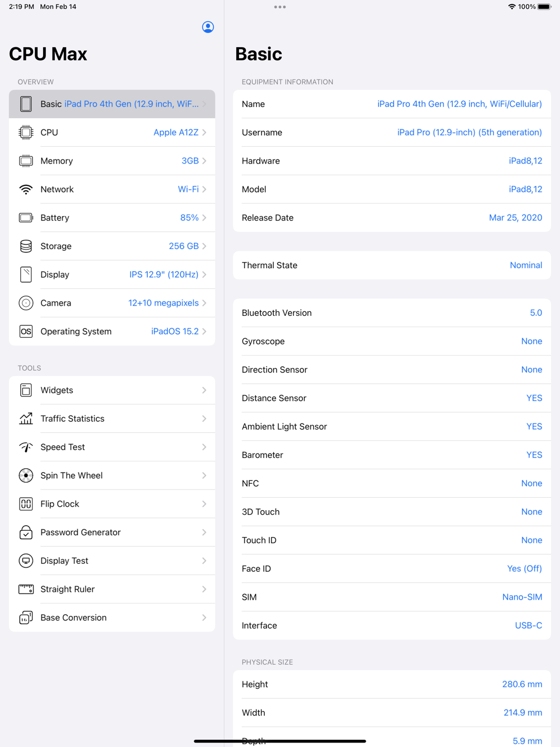Screen dimensions: 560x747
Task: Select the Apple A12Z value
Action: point(176,133)
